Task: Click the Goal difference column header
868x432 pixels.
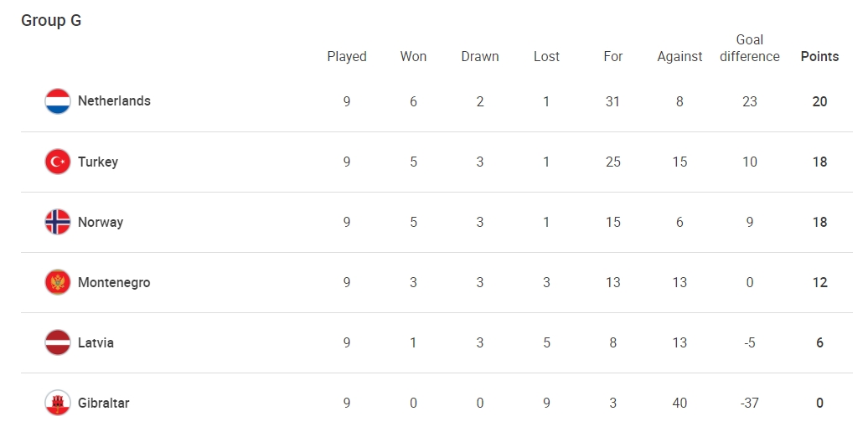Action: [x=750, y=48]
